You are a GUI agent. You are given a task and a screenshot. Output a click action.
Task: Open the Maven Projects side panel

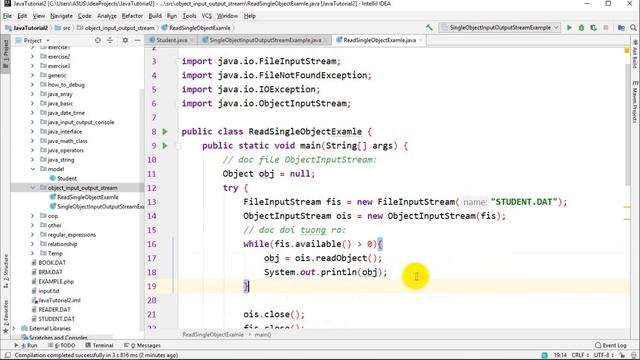(635, 101)
